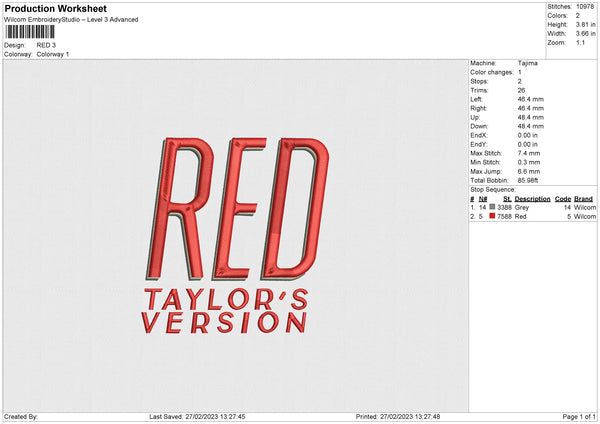Image resolution: width=600 pixels, height=424 pixels.
Task: Click the Min Stitch value 0.3 mm
Action: [x=529, y=162]
